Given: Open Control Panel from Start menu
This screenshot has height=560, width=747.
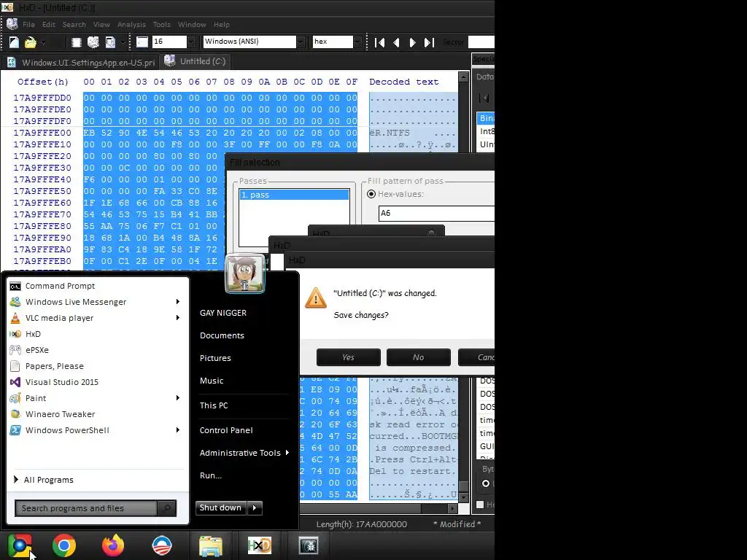Looking at the screenshot, I should click(x=226, y=430).
